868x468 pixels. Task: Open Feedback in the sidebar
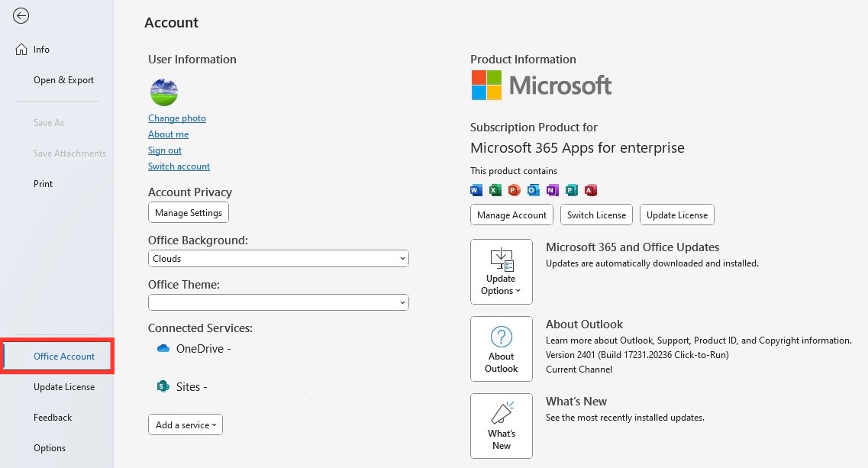point(53,417)
